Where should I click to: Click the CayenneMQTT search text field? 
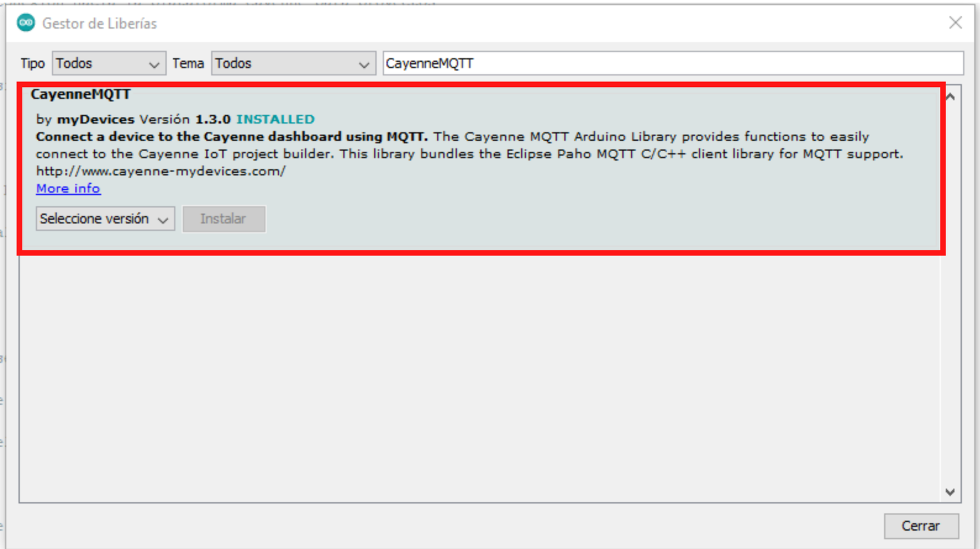pos(672,64)
